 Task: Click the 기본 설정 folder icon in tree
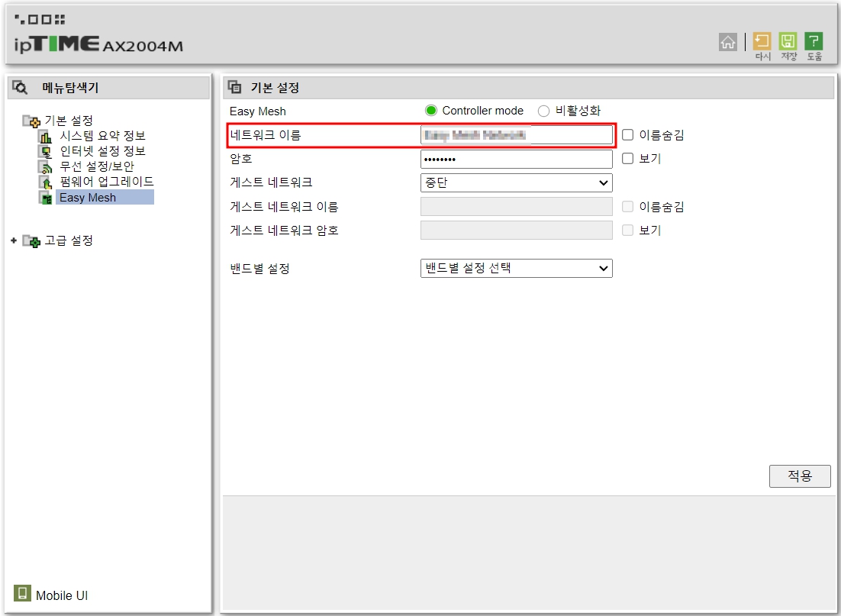pos(31,121)
